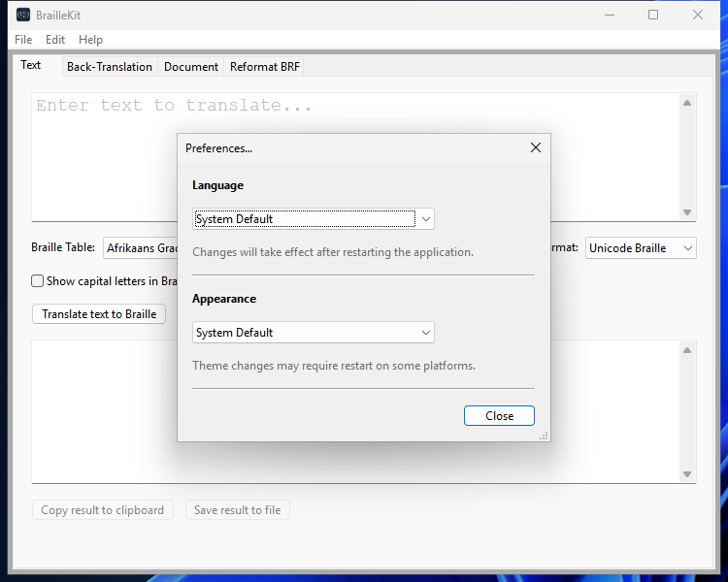Click the Preferences dialog resize grip

pos(544,436)
